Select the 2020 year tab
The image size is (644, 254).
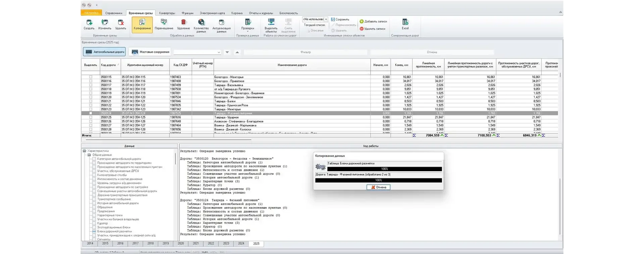[181, 244]
